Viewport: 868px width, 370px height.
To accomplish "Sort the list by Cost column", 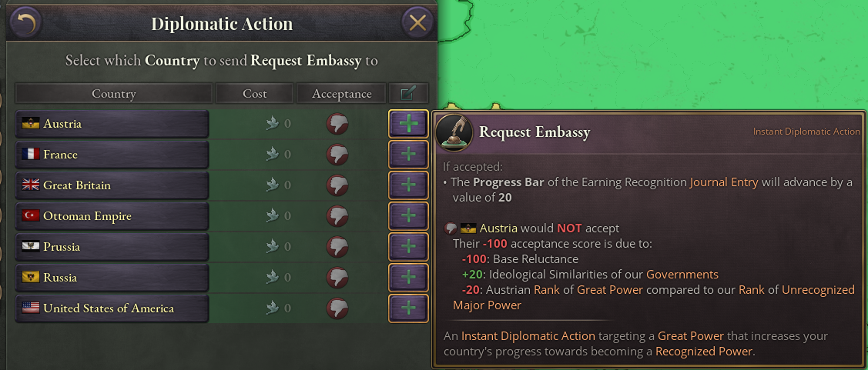I will tap(254, 94).
